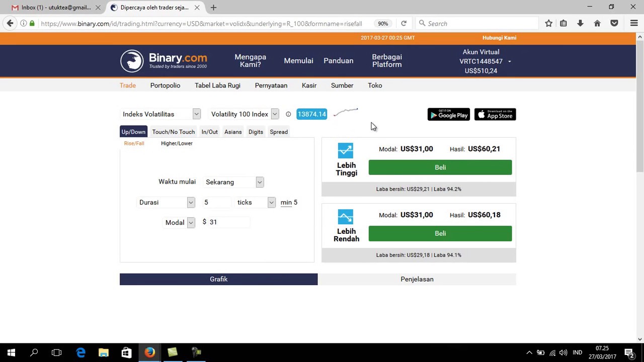The height and width of the screenshot is (362, 644).
Task: Open the Kasir link
Action: click(309, 85)
